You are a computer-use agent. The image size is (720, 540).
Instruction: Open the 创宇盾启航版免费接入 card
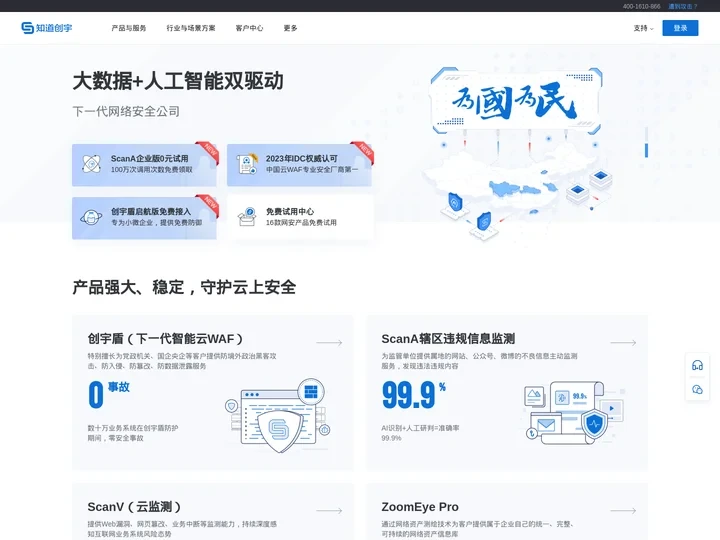144,218
